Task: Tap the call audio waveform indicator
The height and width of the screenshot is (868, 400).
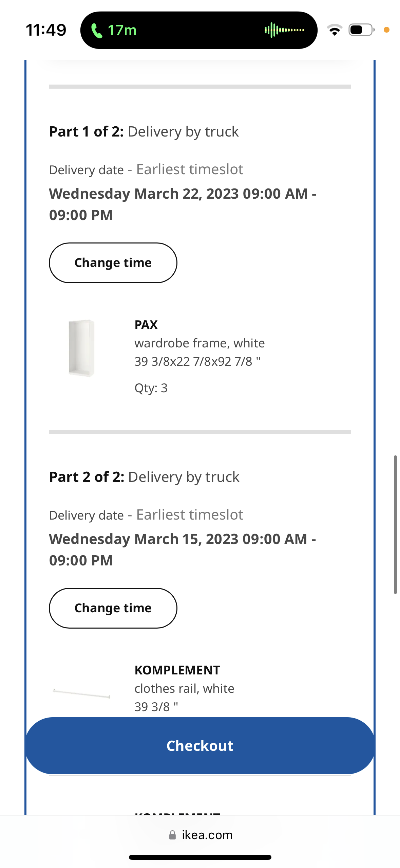Action: [284, 30]
